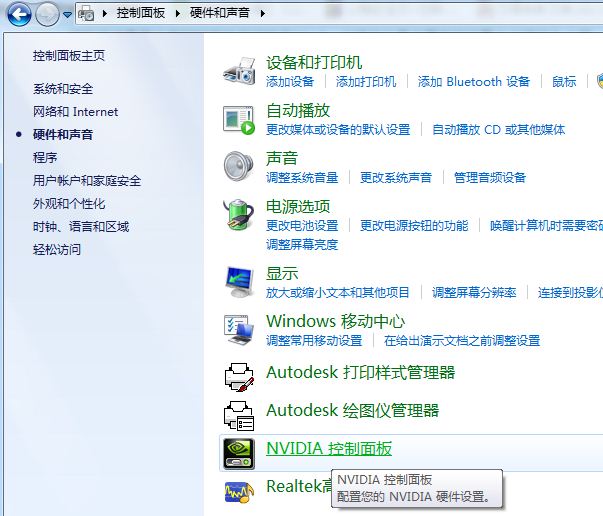Click the Autodesk plotter manager icon
Viewport: 603px width, 516px height.
pos(239,416)
